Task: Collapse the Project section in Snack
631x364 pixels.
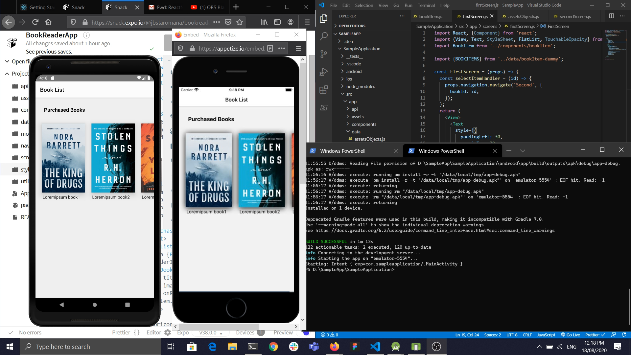Action: (17, 74)
